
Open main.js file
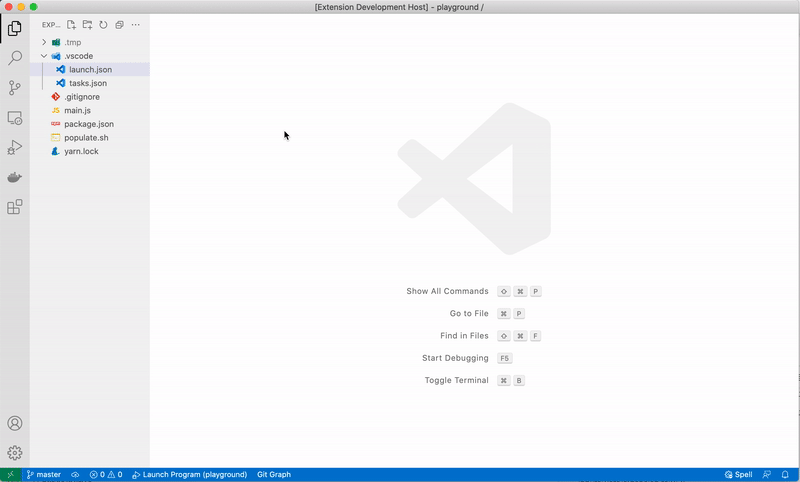point(90,110)
